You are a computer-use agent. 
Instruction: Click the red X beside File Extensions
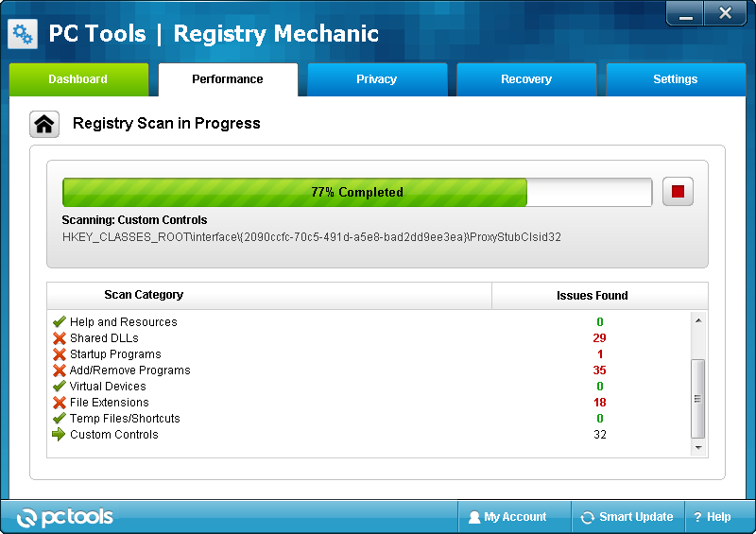60,403
